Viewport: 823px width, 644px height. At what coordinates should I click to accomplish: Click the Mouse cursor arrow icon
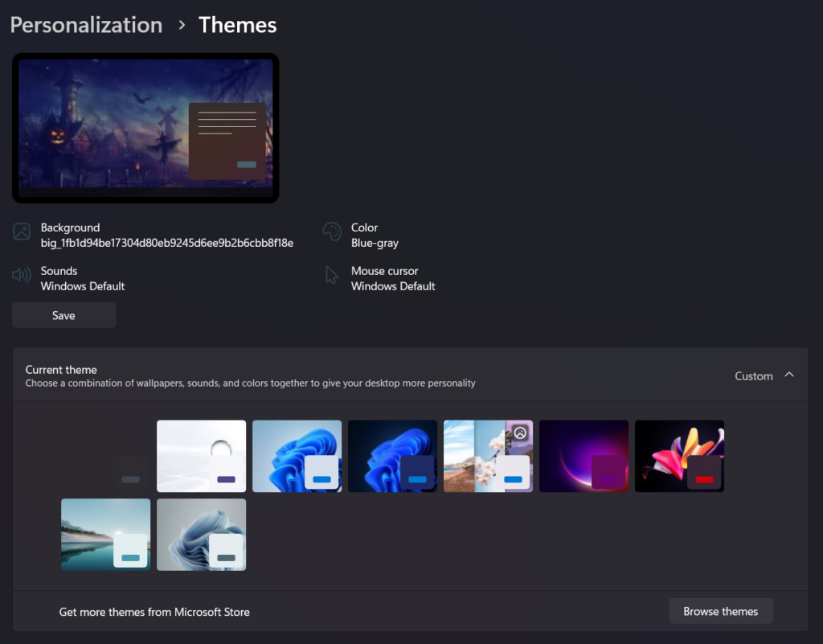click(332, 277)
